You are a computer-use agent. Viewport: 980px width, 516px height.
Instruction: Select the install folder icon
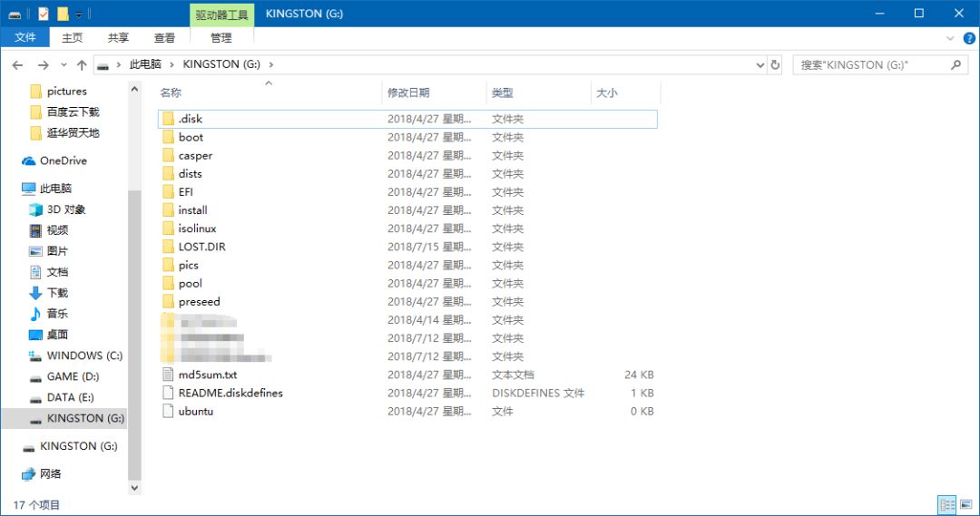[x=168, y=209]
